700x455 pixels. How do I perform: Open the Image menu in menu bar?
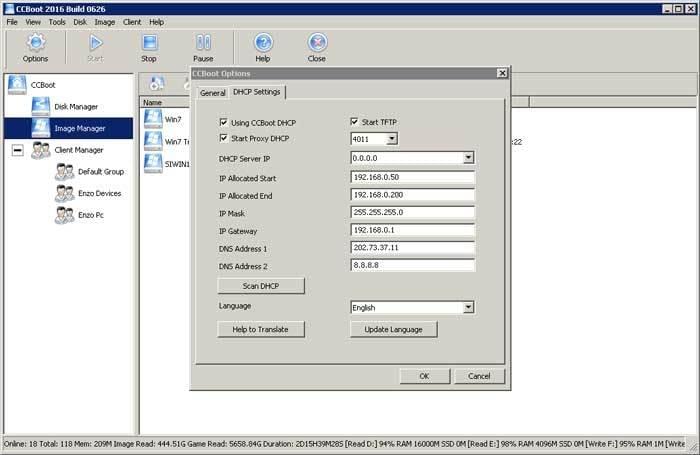[x=105, y=21]
